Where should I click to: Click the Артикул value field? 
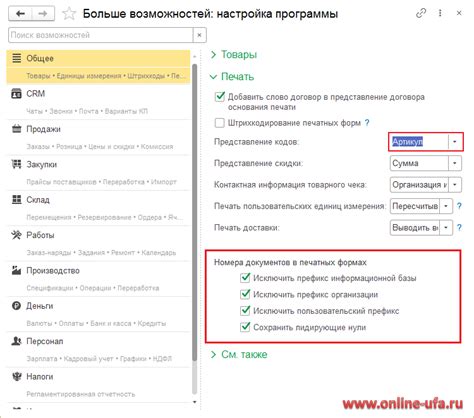click(419, 142)
